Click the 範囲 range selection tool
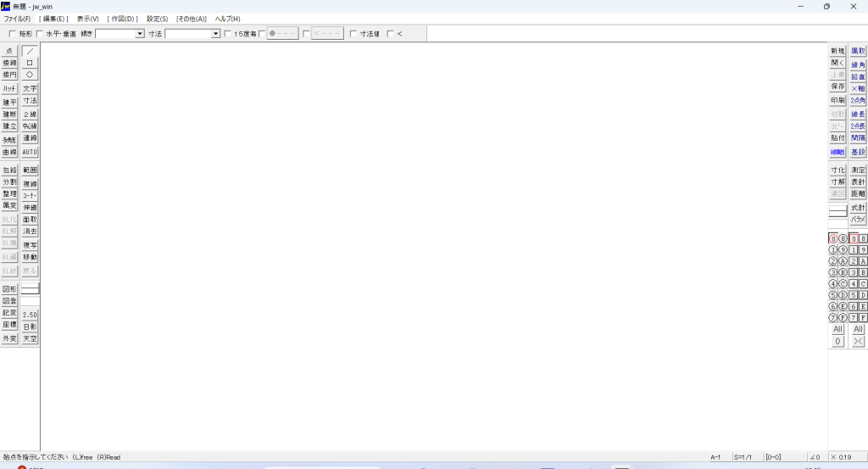Image resolution: width=868 pixels, height=469 pixels. [x=30, y=170]
